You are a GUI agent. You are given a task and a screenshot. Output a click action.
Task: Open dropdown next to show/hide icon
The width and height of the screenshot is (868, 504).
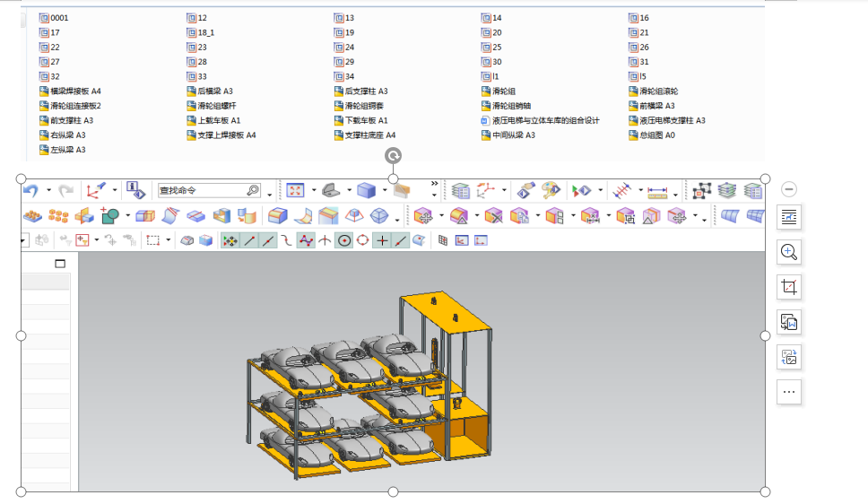coord(600,191)
